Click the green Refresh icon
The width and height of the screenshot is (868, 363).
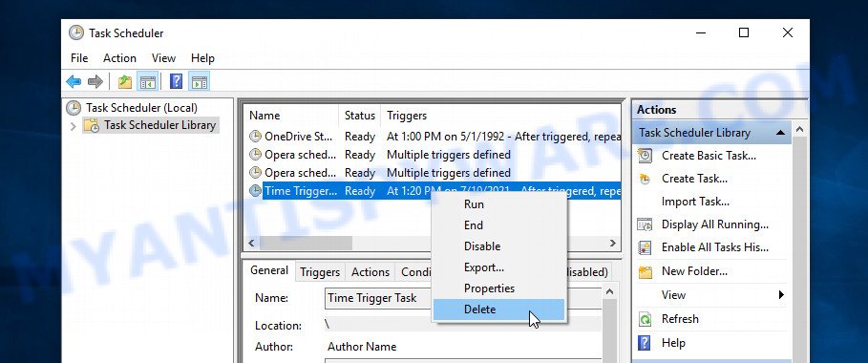point(645,319)
